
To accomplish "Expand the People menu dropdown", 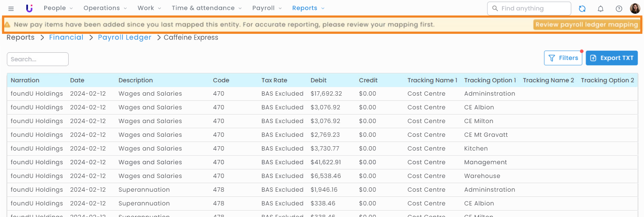I will click(x=58, y=8).
